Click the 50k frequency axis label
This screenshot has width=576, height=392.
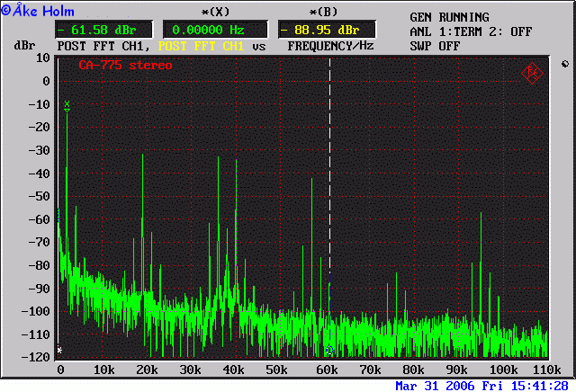[x=276, y=370]
